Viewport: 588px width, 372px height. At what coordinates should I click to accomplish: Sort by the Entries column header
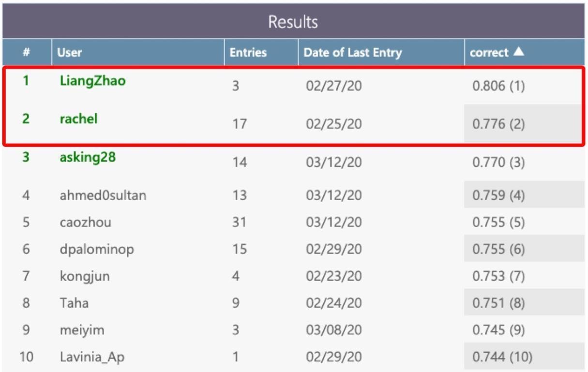pos(248,52)
